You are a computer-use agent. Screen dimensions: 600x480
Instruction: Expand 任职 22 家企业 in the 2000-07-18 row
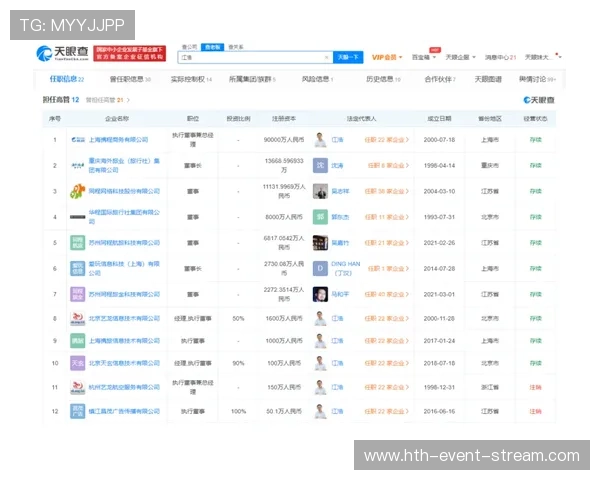386,140
